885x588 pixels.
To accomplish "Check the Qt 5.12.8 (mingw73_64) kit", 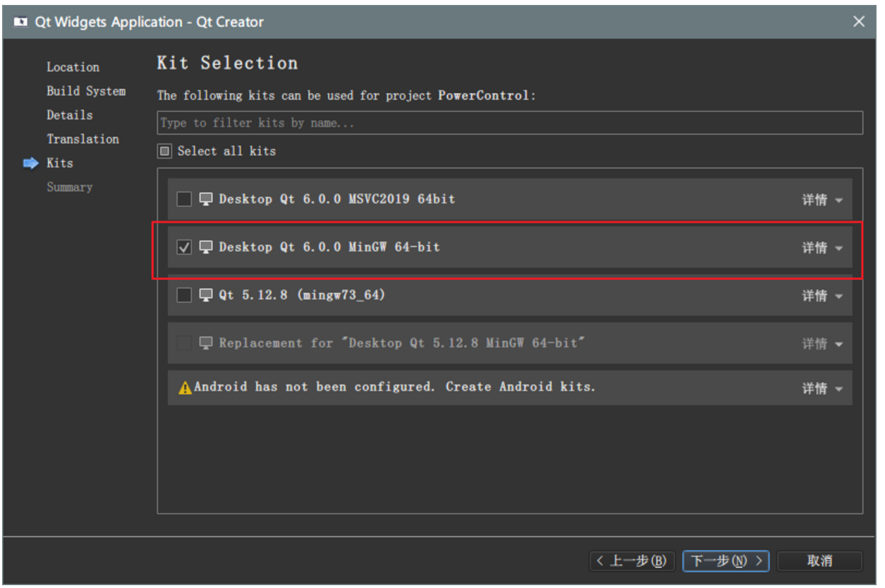I will (x=184, y=295).
